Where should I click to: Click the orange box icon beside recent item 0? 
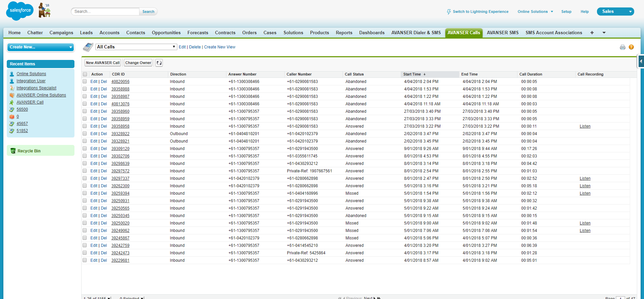[x=12, y=116]
